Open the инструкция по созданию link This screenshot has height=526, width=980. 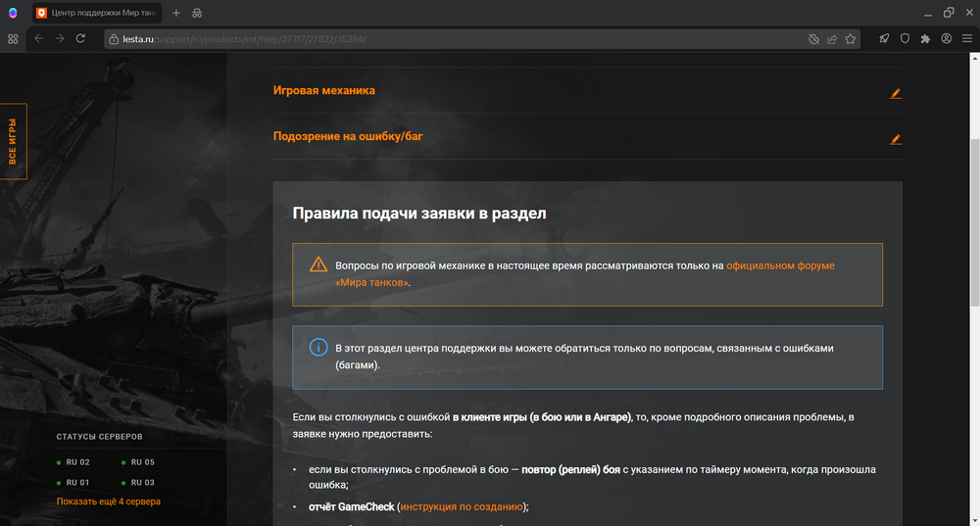[462, 506]
